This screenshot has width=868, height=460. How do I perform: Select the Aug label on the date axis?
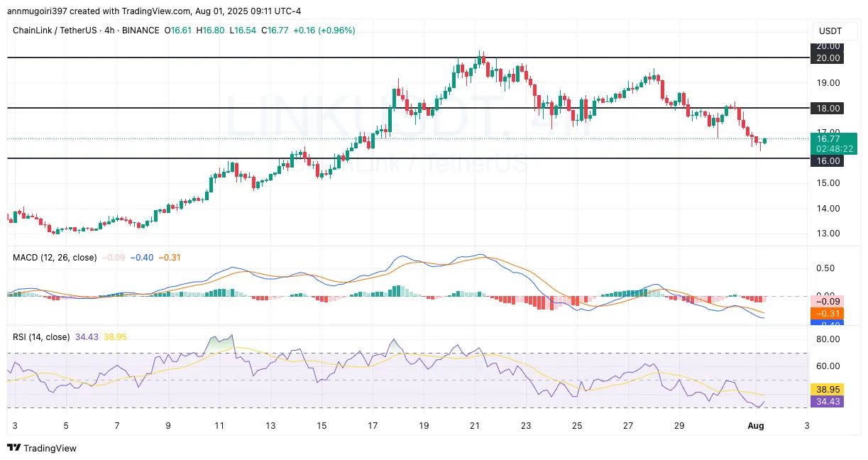[x=756, y=426]
